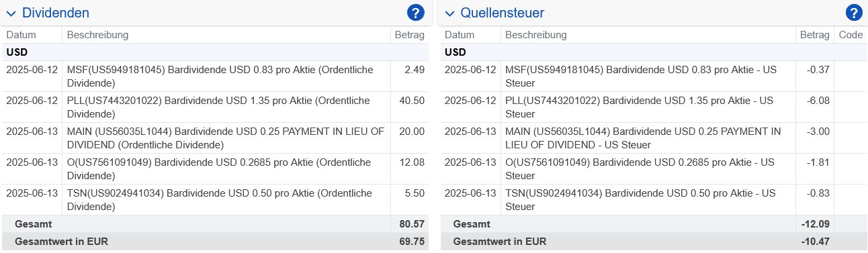Select MAIN payment in lieu dividend row
Image resolution: width=868 pixels, height=253 pixels.
(215, 138)
